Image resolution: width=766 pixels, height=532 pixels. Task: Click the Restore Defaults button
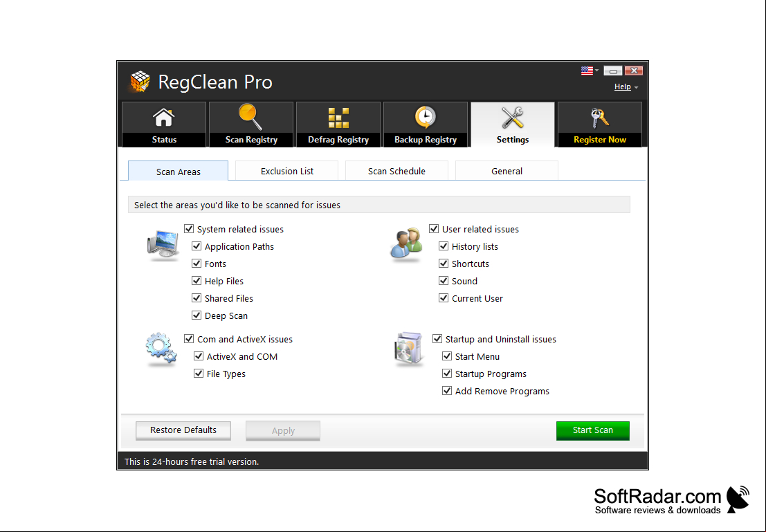pyautogui.click(x=183, y=430)
